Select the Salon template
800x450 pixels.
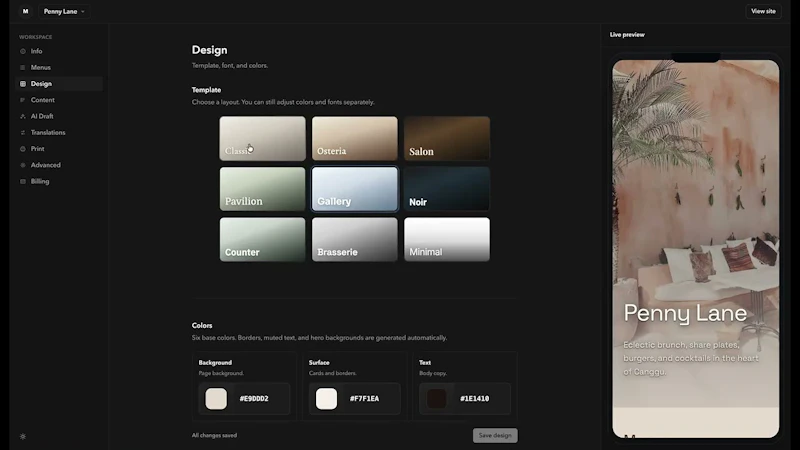[x=447, y=138]
